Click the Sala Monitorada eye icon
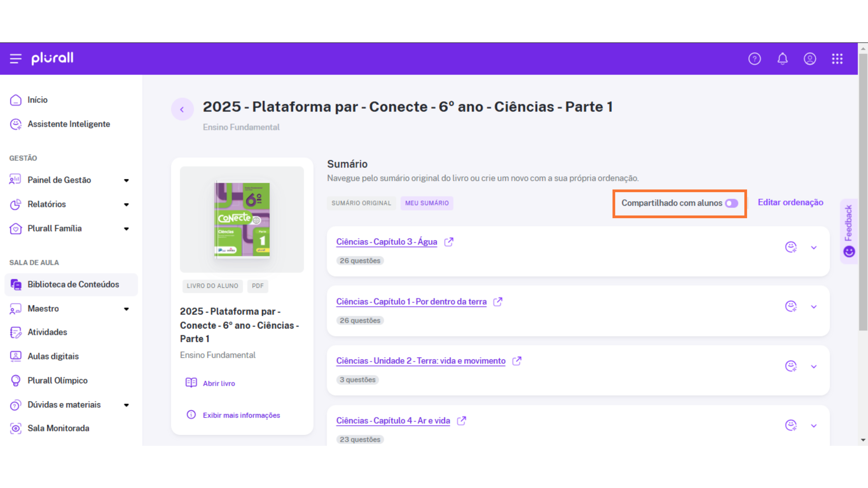868x488 pixels. pos(15,428)
